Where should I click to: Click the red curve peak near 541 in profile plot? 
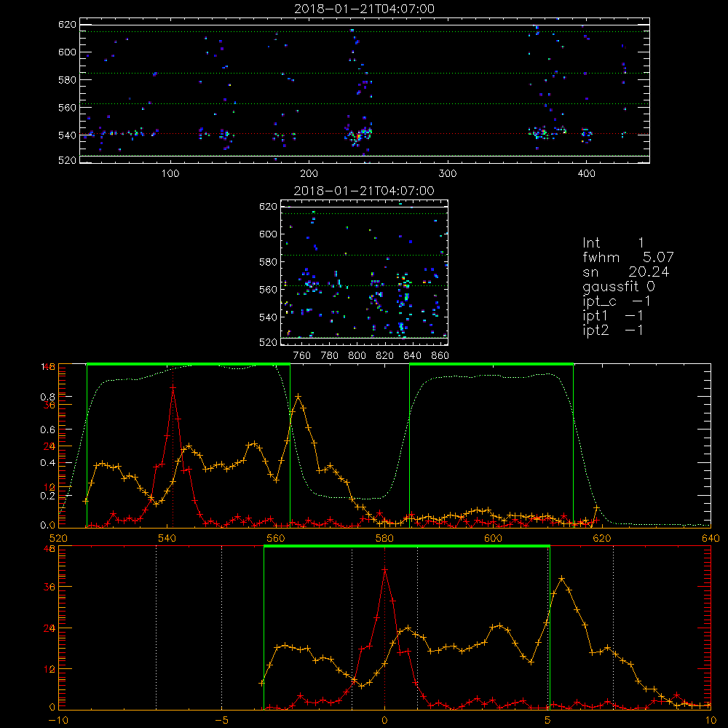pos(173,387)
